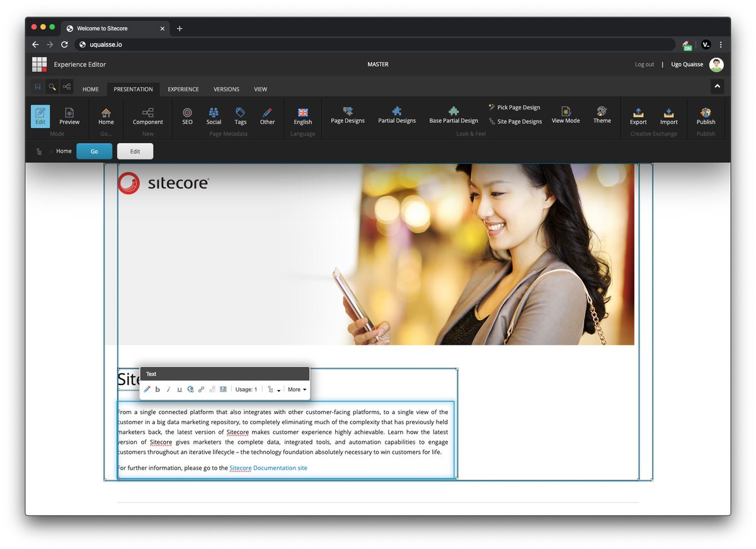Click the Sitecore Documentation site link
This screenshot has height=549, width=756.
point(268,468)
